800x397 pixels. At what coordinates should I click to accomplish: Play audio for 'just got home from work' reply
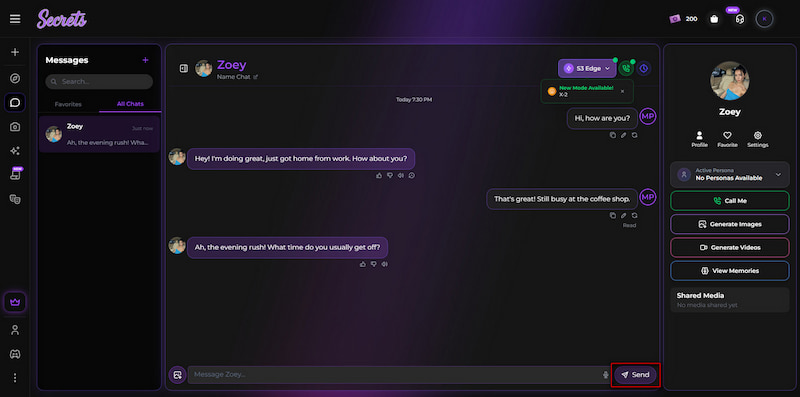point(401,176)
